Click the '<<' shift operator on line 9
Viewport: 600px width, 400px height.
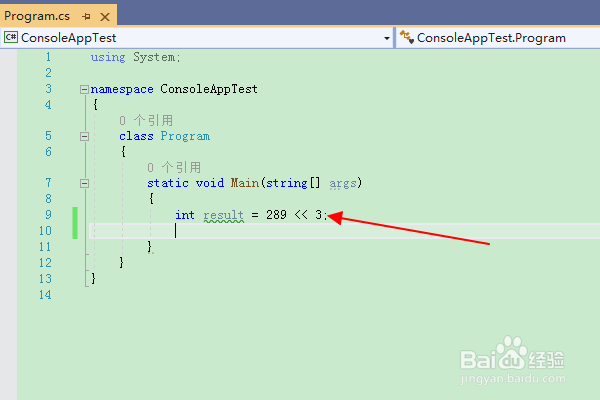301,215
